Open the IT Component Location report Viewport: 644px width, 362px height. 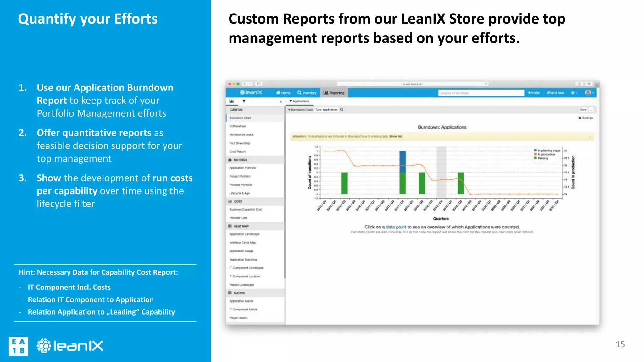[x=245, y=277]
